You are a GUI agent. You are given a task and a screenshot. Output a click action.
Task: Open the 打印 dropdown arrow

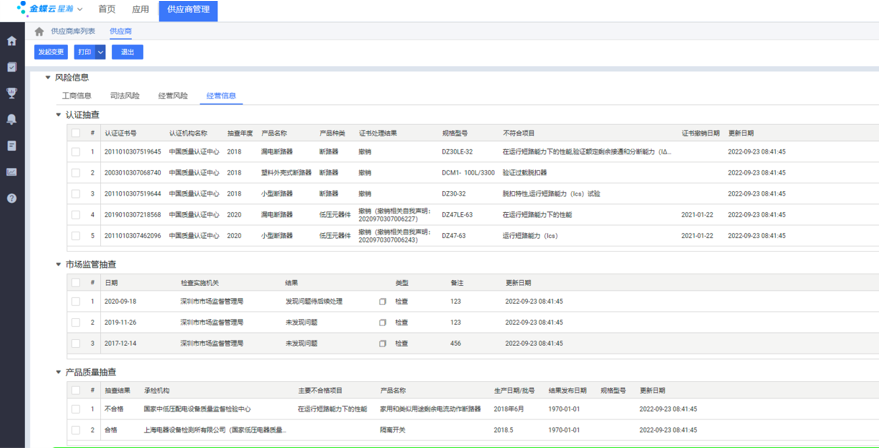tap(100, 52)
